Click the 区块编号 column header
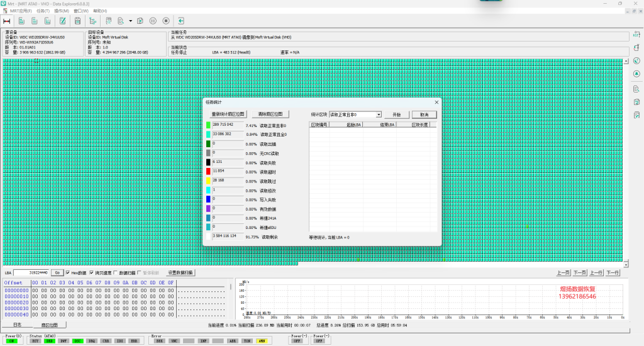Viewport: 644px width, 346px height. tap(319, 125)
